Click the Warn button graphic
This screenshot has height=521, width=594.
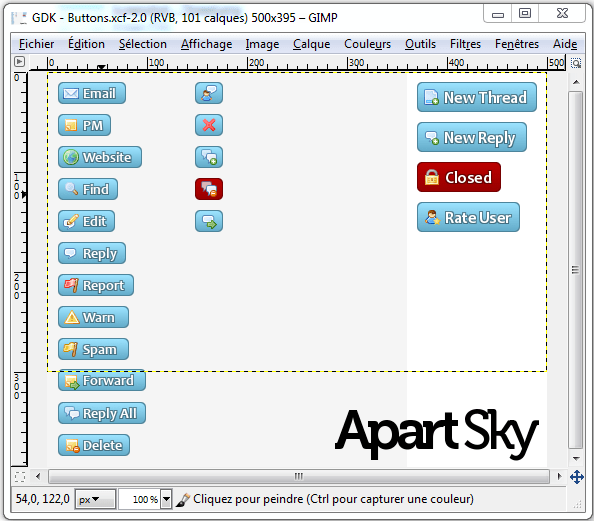(x=93, y=317)
